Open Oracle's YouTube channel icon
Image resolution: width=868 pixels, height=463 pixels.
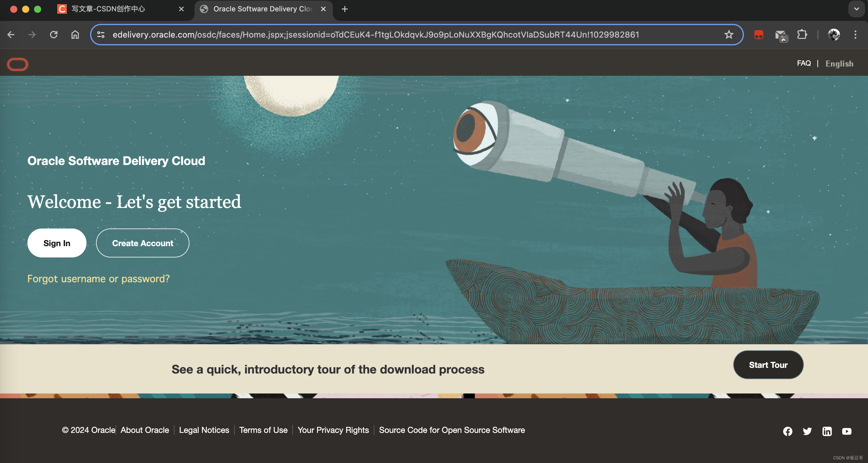click(x=847, y=431)
